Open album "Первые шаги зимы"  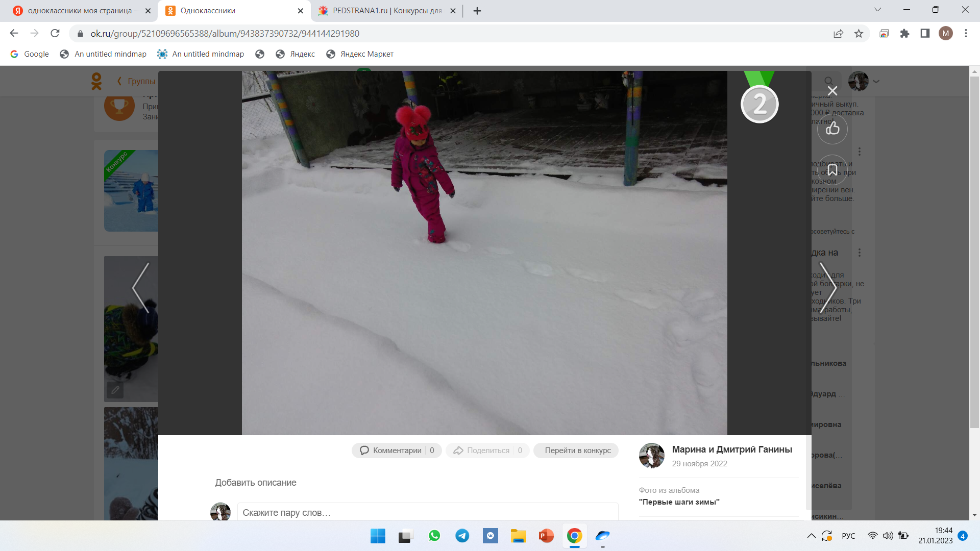click(679, 502)
